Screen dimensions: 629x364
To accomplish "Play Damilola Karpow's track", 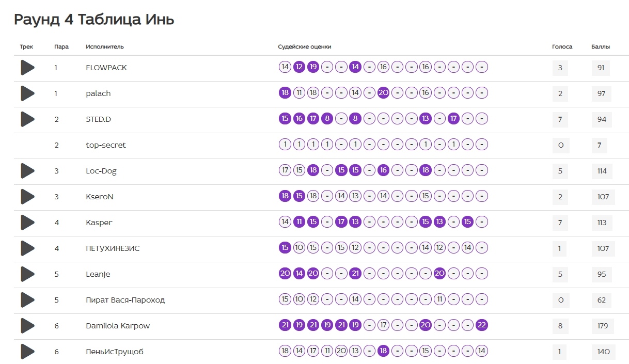I will click(x=27, y=326).
